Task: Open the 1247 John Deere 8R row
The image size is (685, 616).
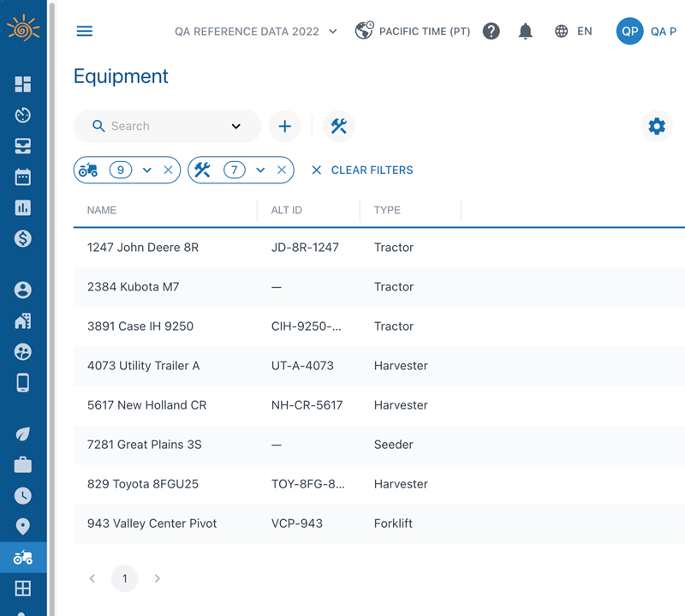Action: 379,248
